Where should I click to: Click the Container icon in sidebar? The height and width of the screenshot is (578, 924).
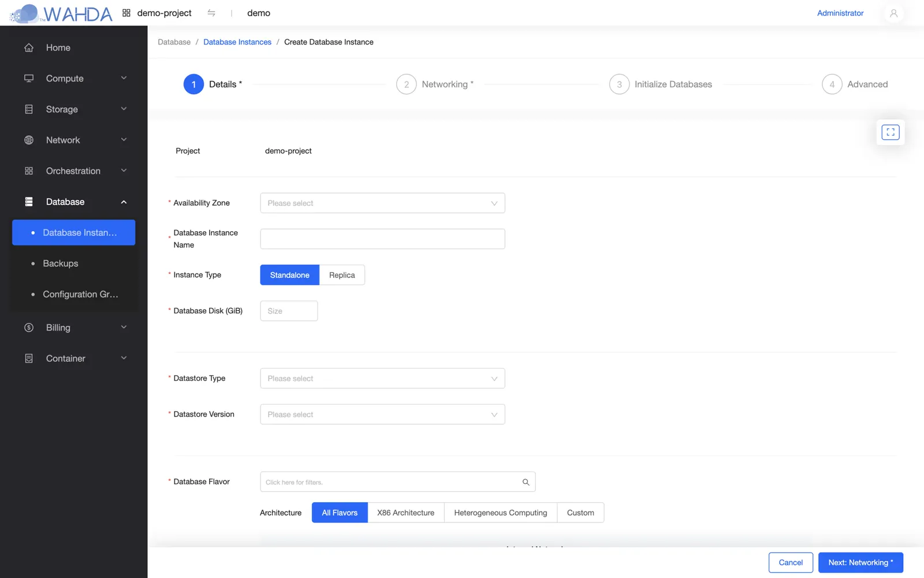tap(29, 358)
